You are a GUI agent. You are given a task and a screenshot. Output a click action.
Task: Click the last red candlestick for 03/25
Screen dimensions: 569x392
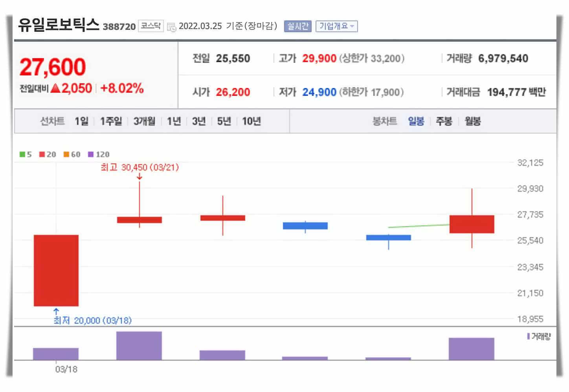[x=472, y=224]
